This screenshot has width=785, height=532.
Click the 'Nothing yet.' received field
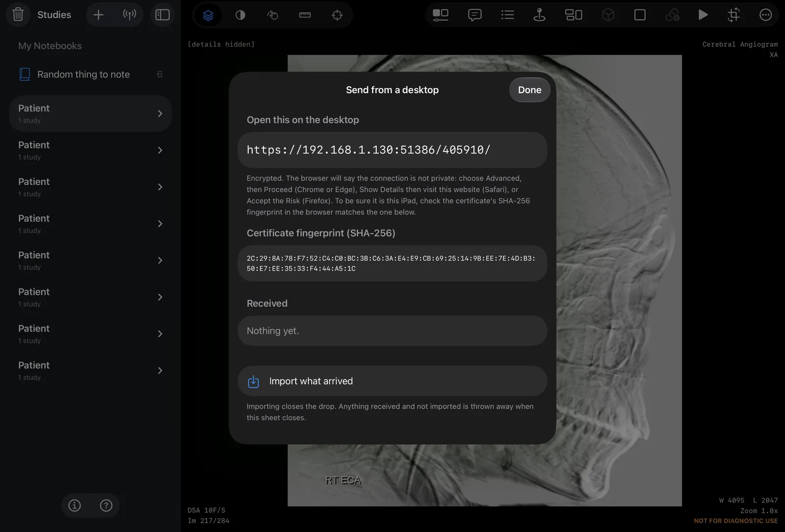click(392, 331)
